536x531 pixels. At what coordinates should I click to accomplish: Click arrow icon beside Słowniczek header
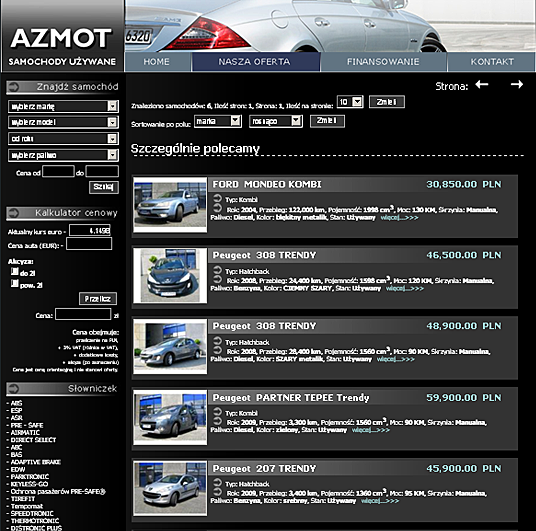[14, 389]
